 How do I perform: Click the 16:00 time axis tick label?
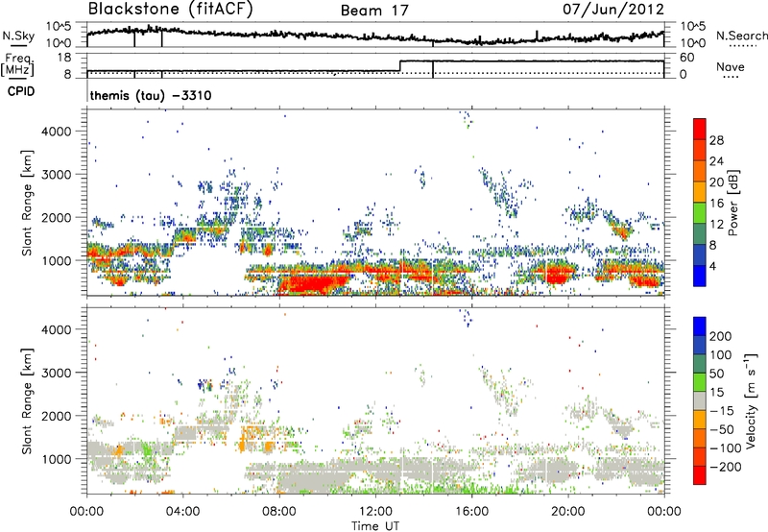[x=471, y=511]
